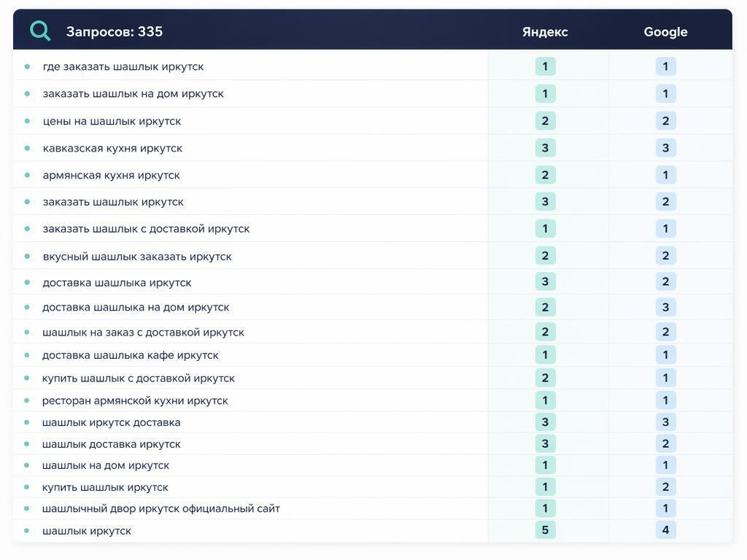Open query 'где заказать шашлык иркутск'
The width and height of the screenshot is (747, 560).
click(x=123, y=66)
